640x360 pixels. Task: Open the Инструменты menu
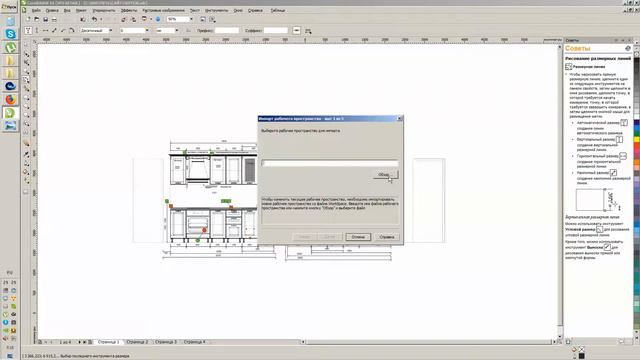click(216, 10)
